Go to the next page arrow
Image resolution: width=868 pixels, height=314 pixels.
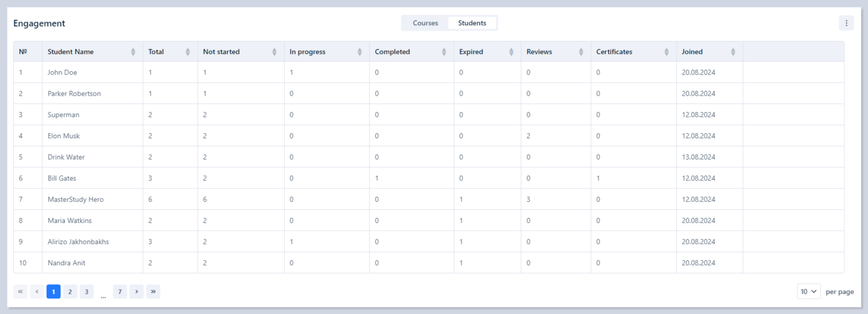(x=136, y=291)
